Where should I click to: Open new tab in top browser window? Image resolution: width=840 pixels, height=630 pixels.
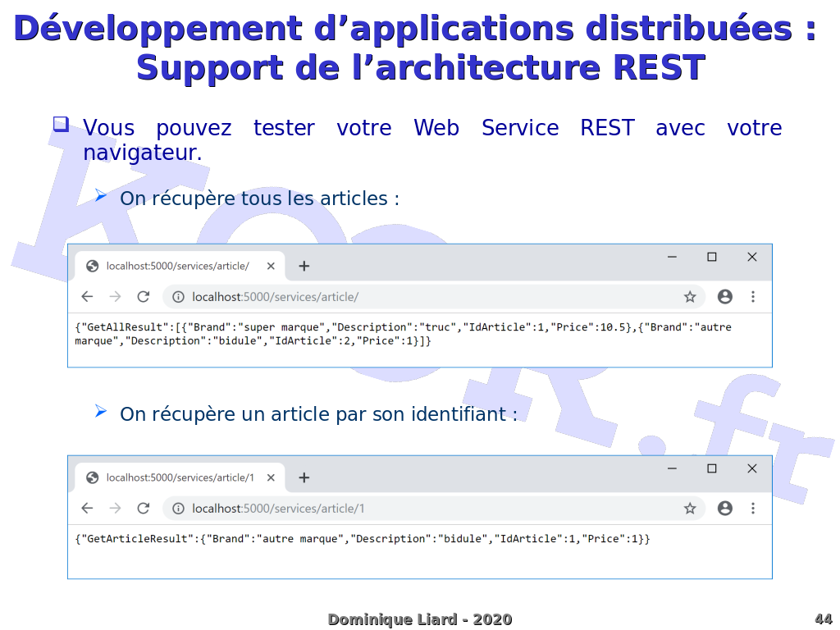click(304, 266)
